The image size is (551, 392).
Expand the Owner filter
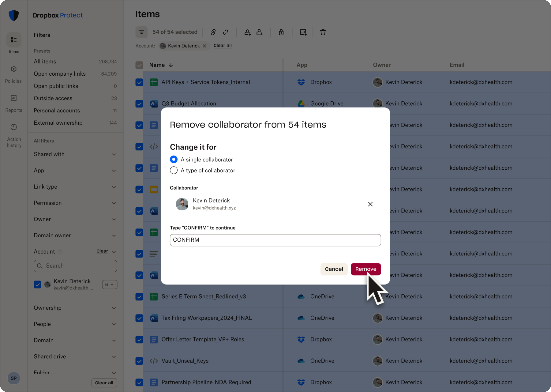75,219
